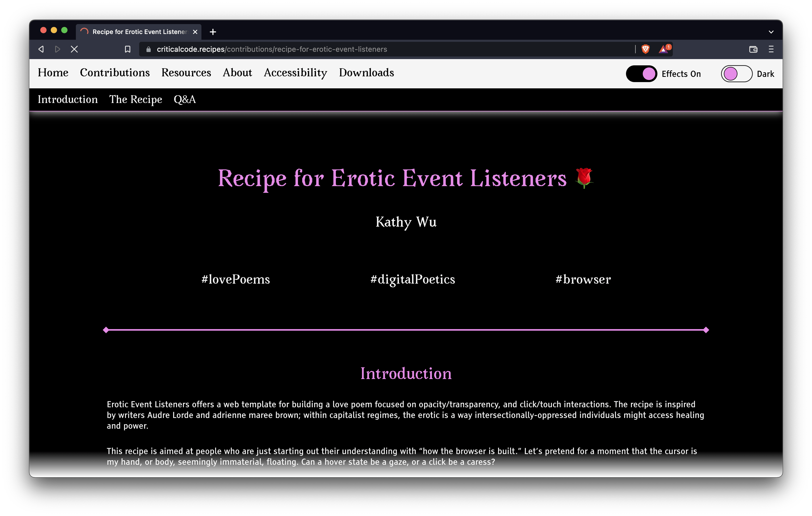Open the Contributions navigation link
The width and height of the screenshot is (812, 516).
115,73
